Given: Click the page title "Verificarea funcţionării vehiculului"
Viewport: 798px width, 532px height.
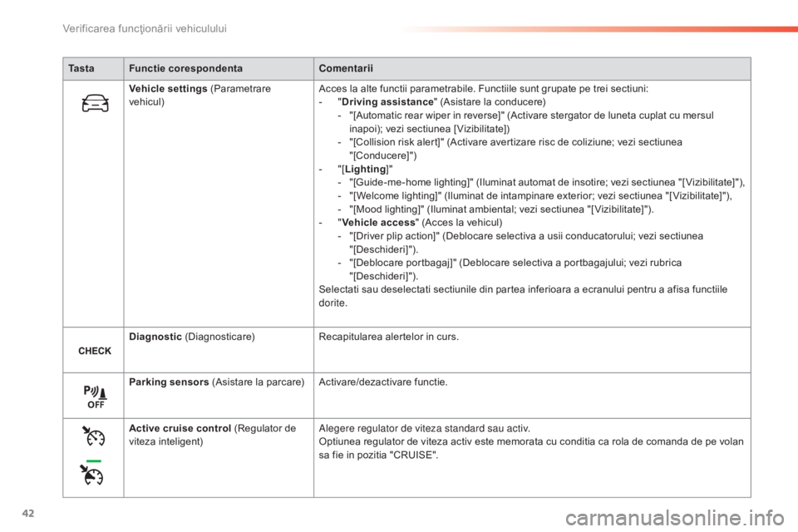Looking at the screenshot, I should click(145, 28).
